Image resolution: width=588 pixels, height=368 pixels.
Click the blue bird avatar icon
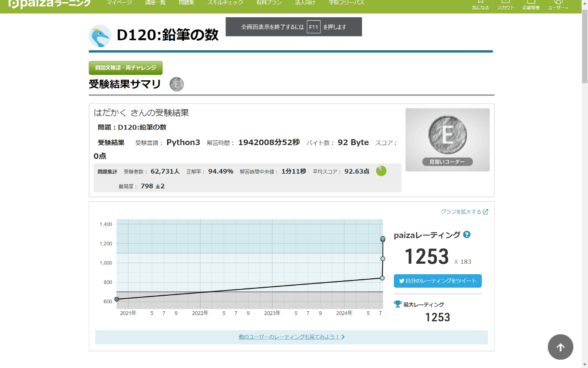[100, 36]
